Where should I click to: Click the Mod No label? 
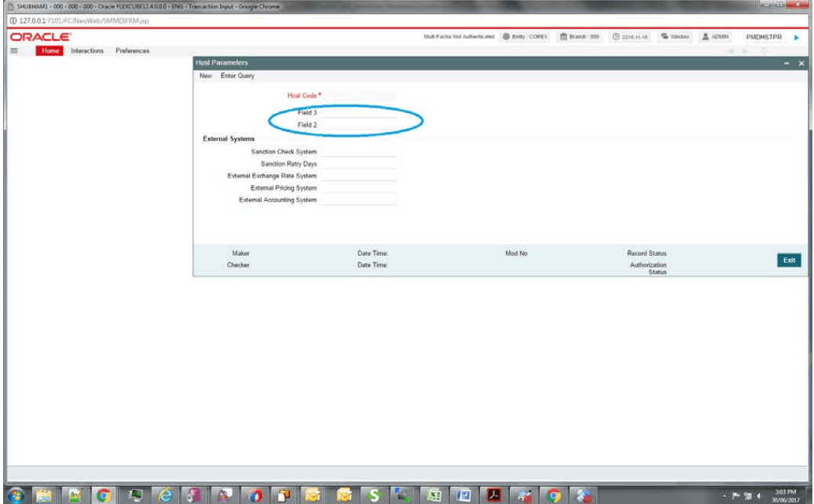tap(516, 254)
